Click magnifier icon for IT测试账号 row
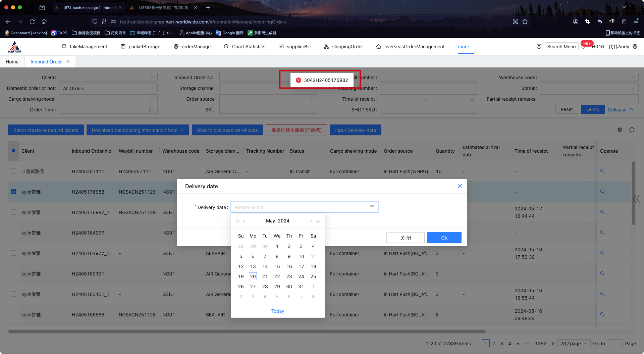The image size is (644, 354). pos(602,171)
